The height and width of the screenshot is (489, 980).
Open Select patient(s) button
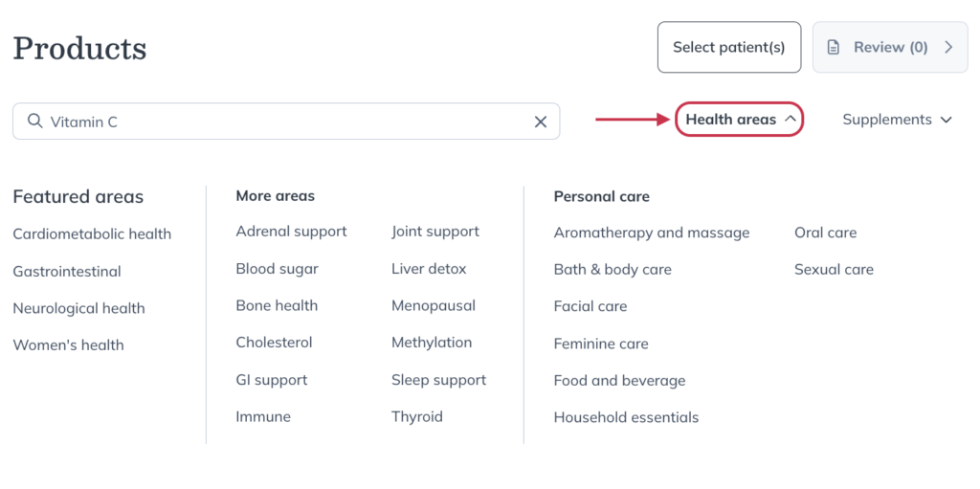click(728, 47)
